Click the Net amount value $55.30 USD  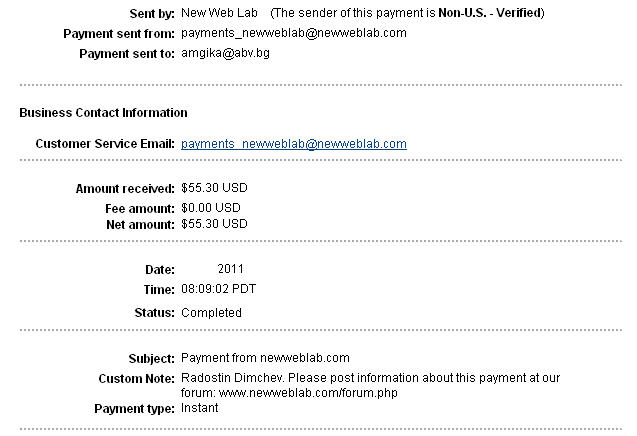214,224
